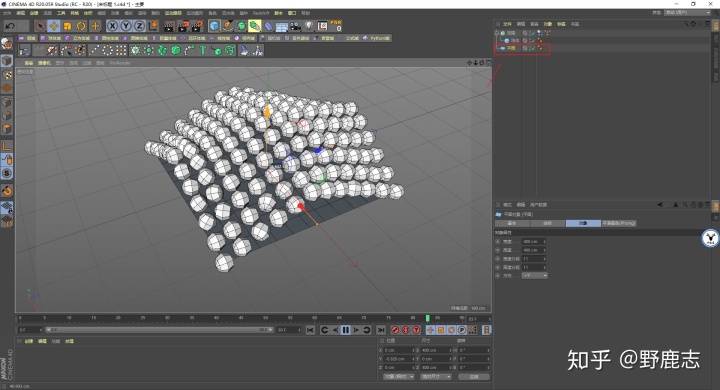
Task: Click the Render to Picture Viewer clapperboard
Action: (x=183, y=26)
